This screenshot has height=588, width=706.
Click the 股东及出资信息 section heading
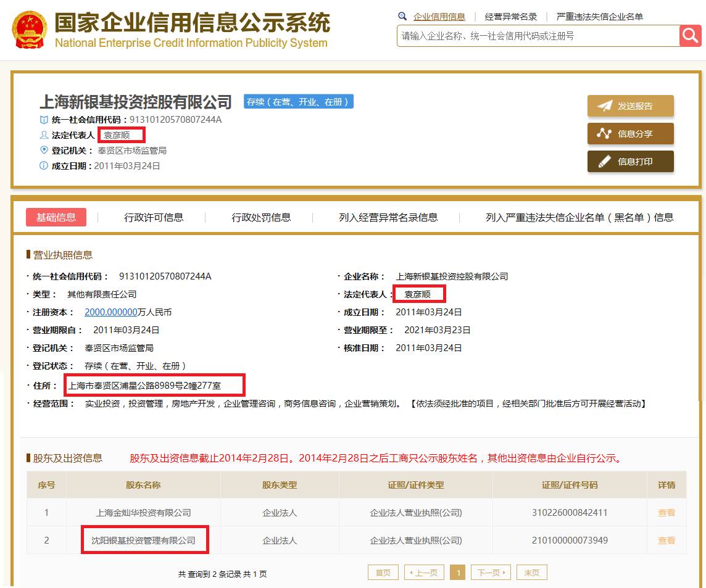pos(67,458)
